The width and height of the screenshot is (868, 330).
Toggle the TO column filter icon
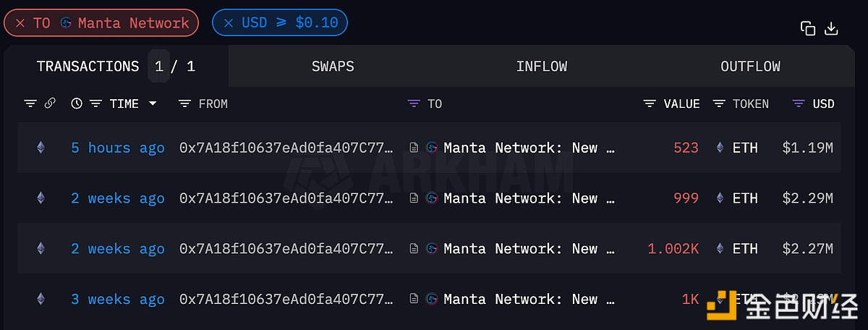pyautogui.click(x=414, y=103)
